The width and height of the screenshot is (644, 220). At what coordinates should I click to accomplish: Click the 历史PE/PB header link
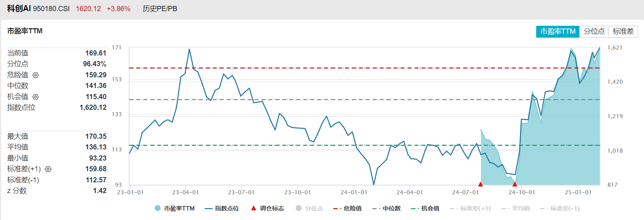pos(160,9)
